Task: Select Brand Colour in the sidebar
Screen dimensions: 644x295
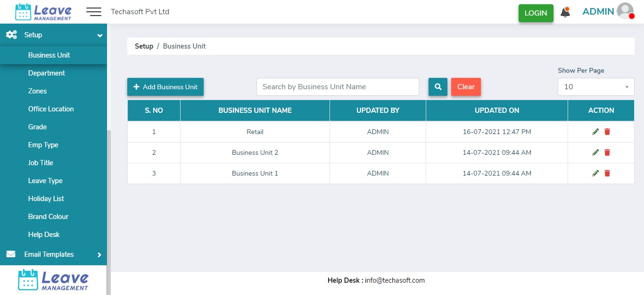Action: click(x=48, y=217)
